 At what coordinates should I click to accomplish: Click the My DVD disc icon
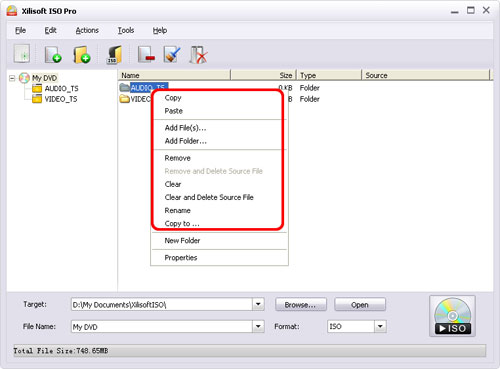point(24,78)
